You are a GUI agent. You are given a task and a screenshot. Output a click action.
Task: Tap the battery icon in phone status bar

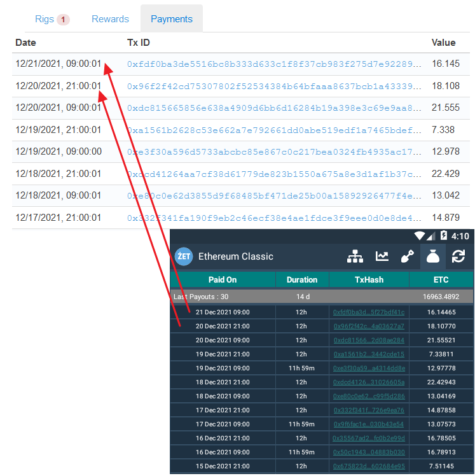tap(443, 235)
